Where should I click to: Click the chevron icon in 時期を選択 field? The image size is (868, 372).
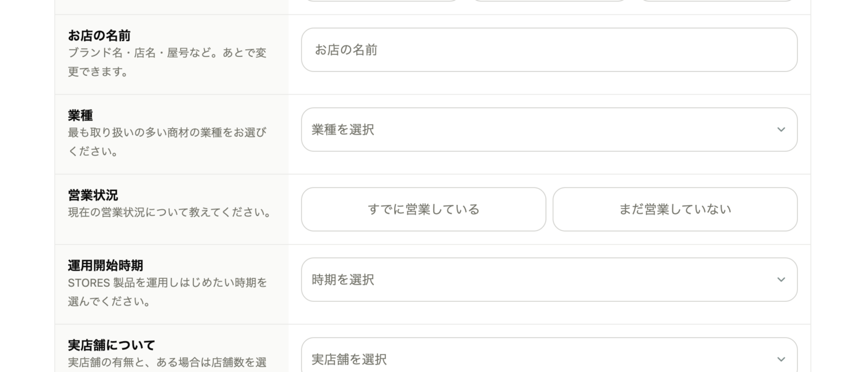click(x=781, y=280)
